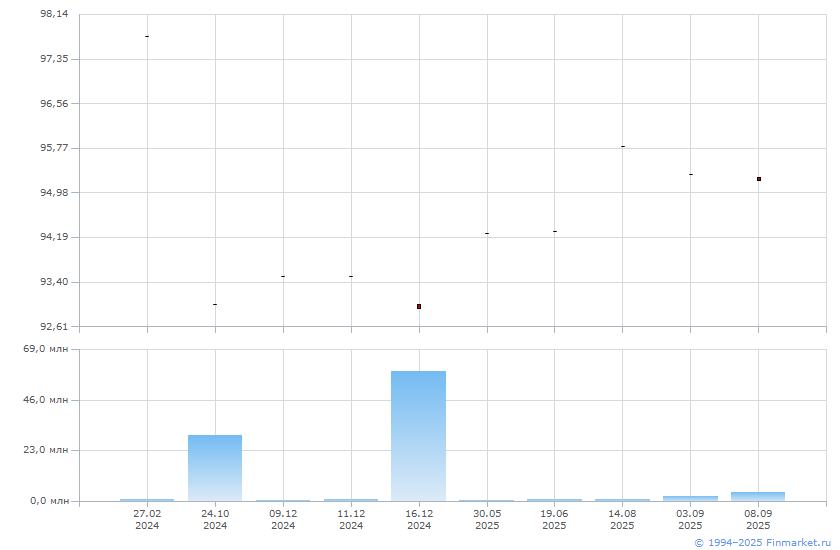Select the price point for 30.05 2025
The width and height of the screenshot is (840, 550).
coord(487,233)
